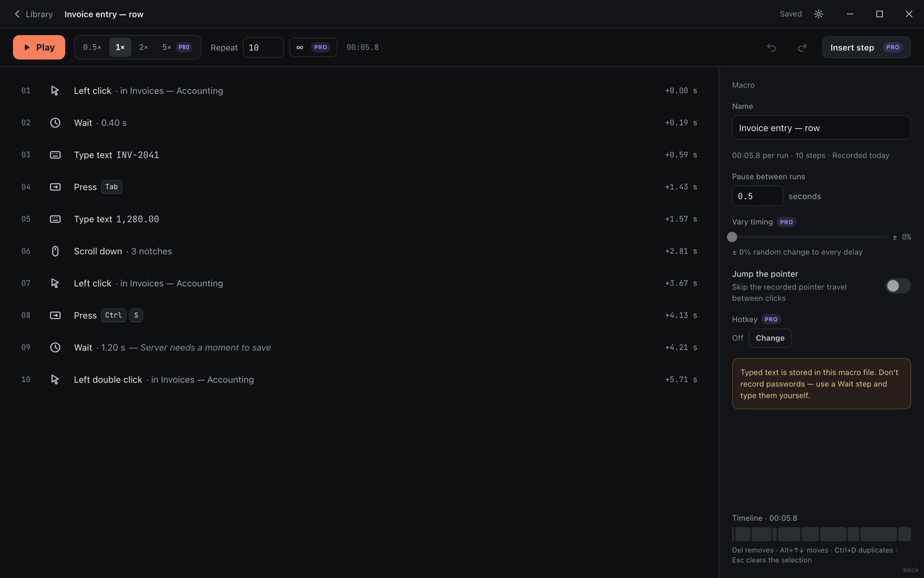The height and width of the screenshot is (578, 924).
Task: Click the keyboard icon beside Type text 1,280.00
Action: coord(55,219)
